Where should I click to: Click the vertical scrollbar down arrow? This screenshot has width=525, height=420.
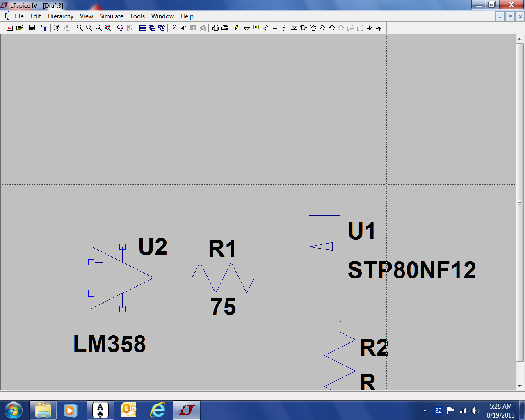(520, 386)
